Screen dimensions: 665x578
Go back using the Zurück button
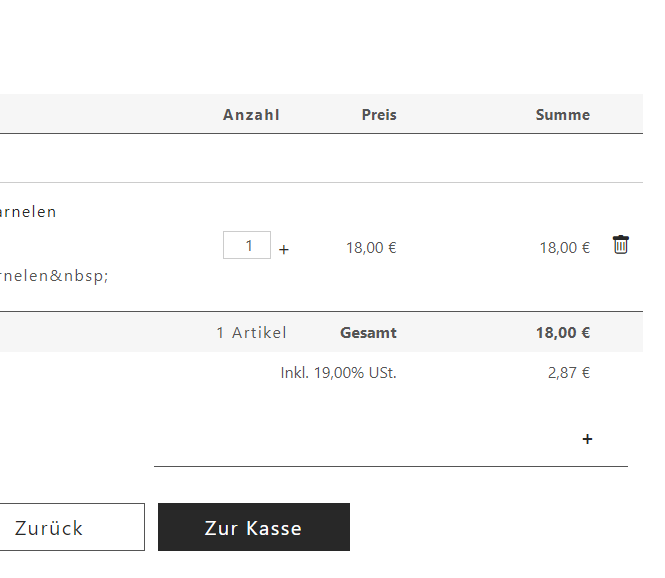coord(71,527)
